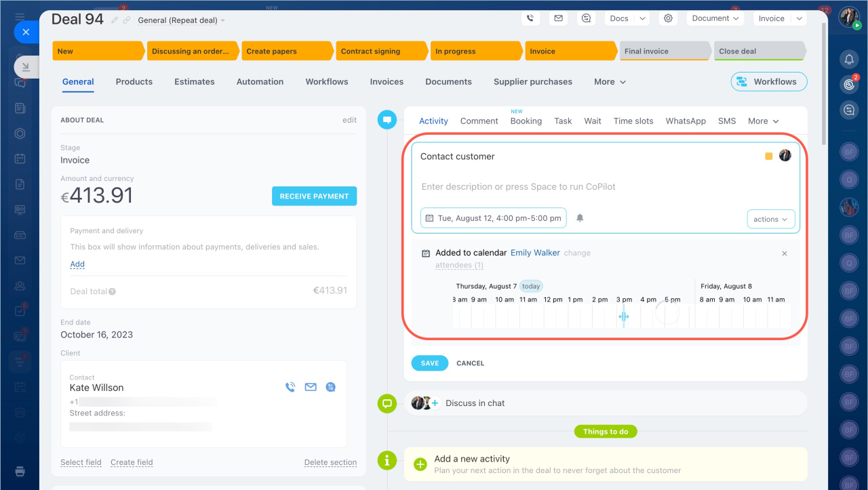Save the new activity
Screen dimensions: 868x490
point(429,363)
